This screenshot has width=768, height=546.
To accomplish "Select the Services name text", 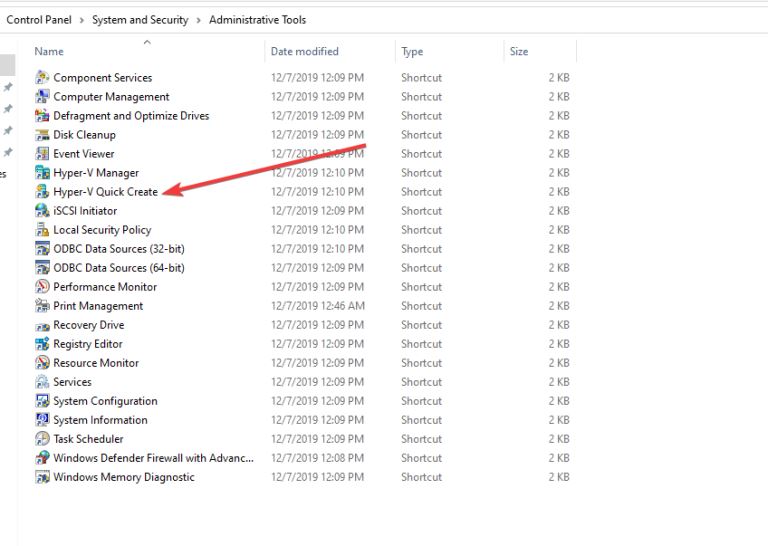I will coord(72,382).
